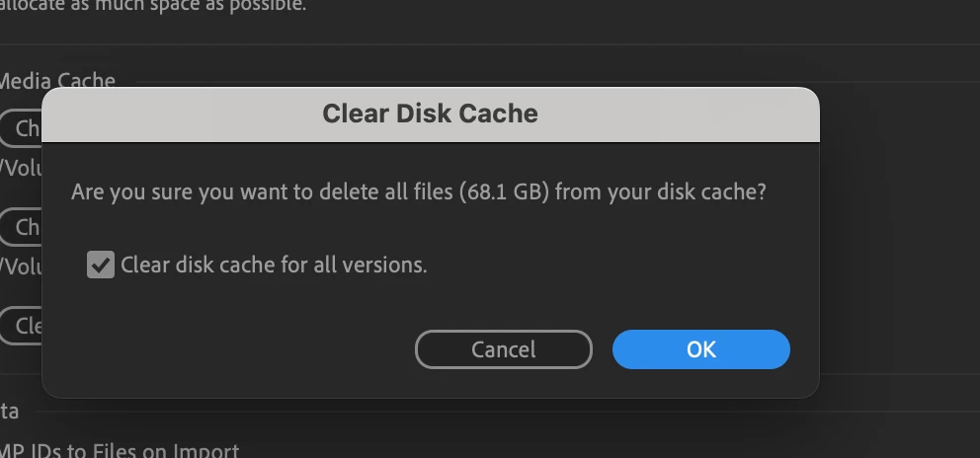This screenshot has height=458, width=980.
Task: Click the 'MP IDs to Files on Import' option
Action: pos(119,450)
